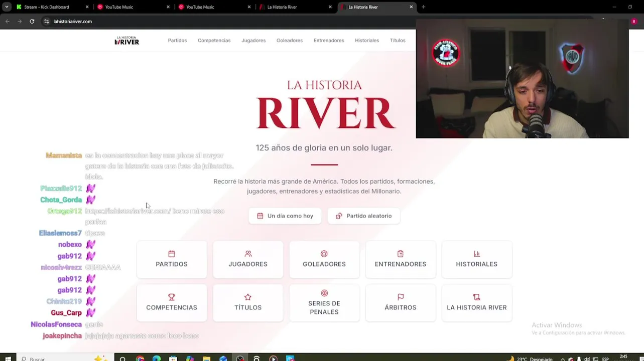The height and width of the screenshot is (361, 644).
Task: Go back using the browser back arrow
Action: (x=7, y=21)
